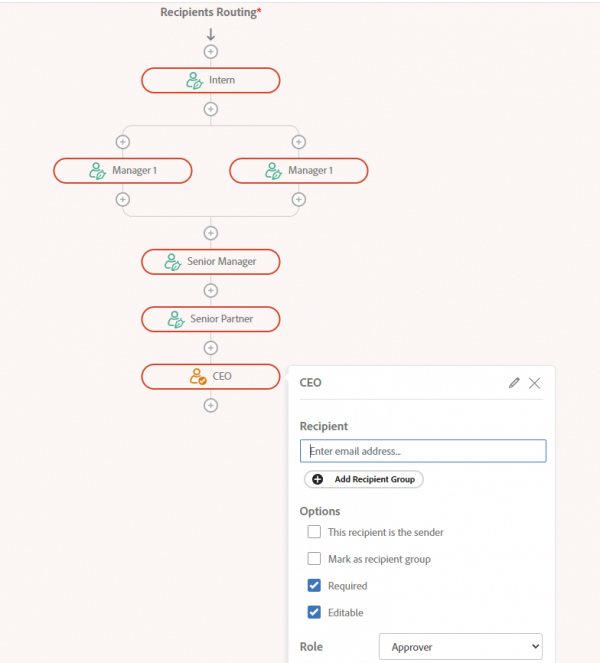Screen dimensions: 600x663
Task: Select the Senior Partner recipient node
Action: tap(211, 319)
